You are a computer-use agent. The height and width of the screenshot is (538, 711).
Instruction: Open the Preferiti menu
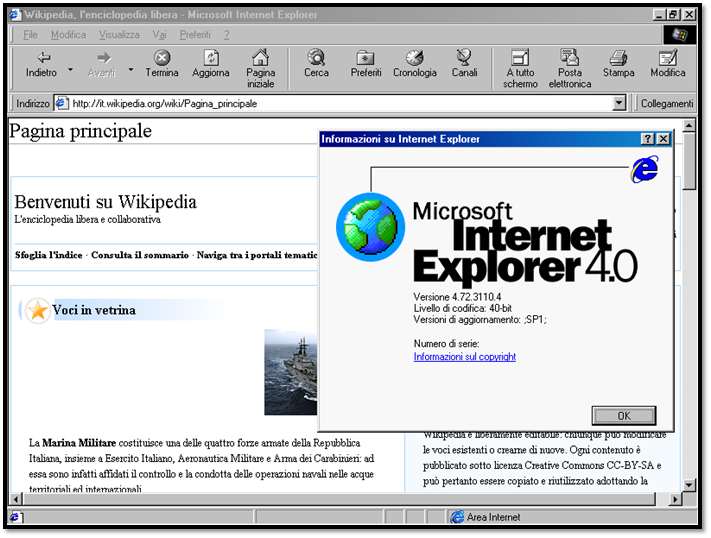(195, 34)
